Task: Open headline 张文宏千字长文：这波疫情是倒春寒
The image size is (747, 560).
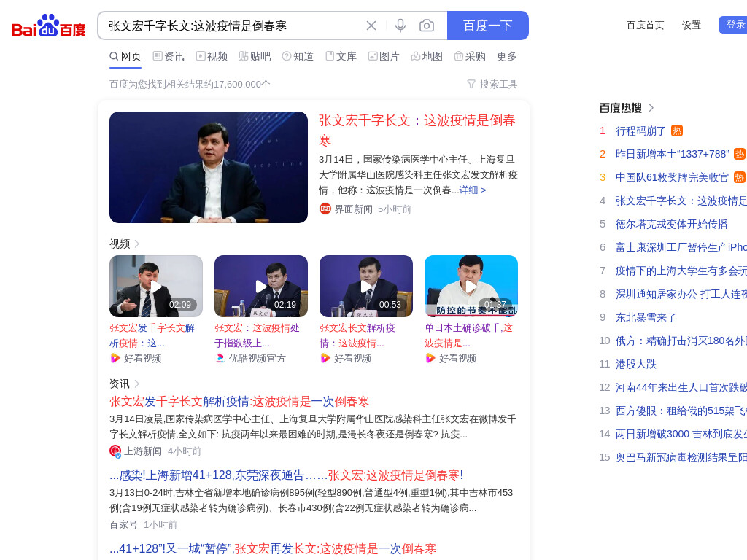Action: point(417,130)
